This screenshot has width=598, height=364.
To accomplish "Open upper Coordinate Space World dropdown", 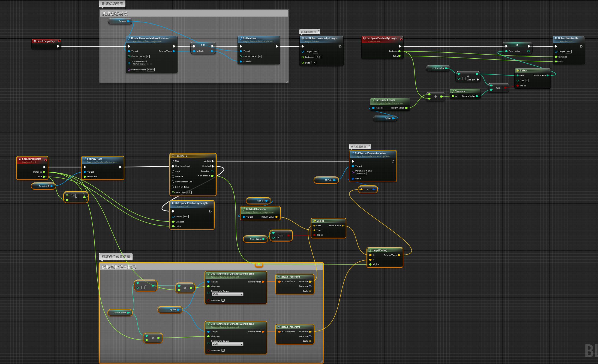I will pyautogui.click(x=227, y=294).
